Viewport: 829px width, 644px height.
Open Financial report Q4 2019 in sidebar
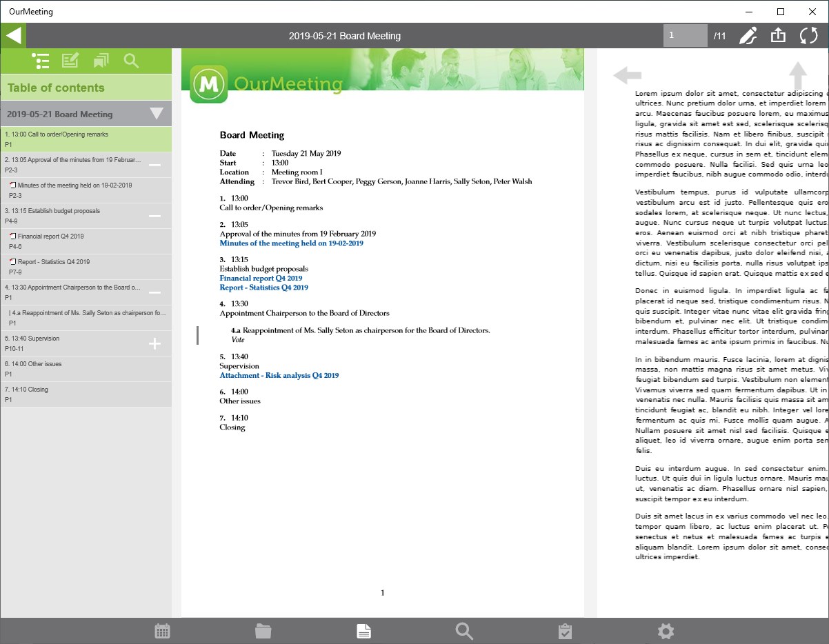(86, 241)
